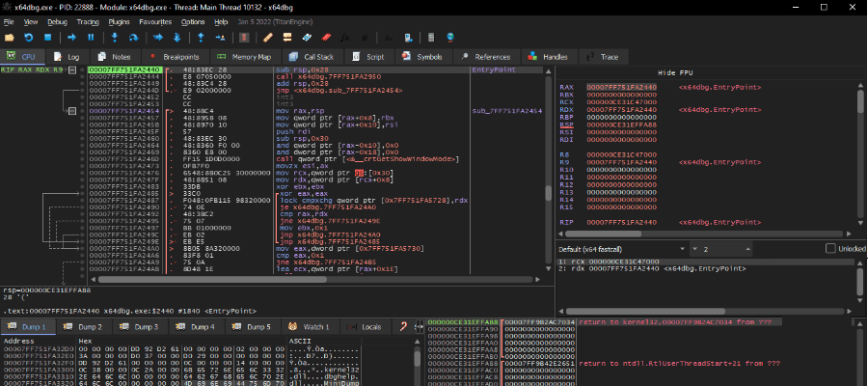Restart the debuggee with the restart icon
Screen dimensions: 868x386
coord(29,38)
